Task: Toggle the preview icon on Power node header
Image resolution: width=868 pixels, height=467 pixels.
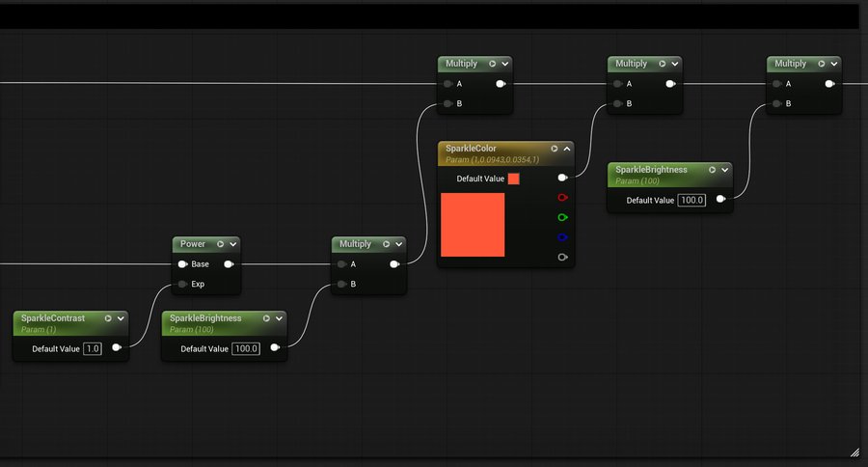Action: 220,244
